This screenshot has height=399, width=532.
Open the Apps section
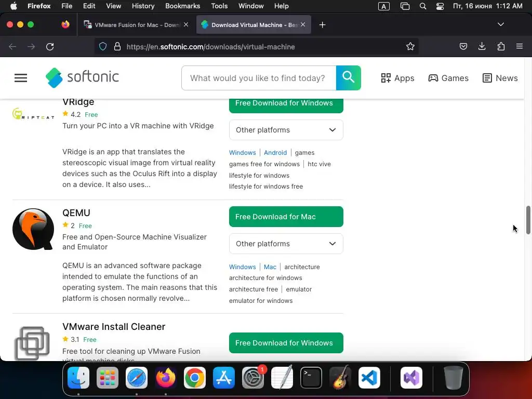[x=397, y=78]
